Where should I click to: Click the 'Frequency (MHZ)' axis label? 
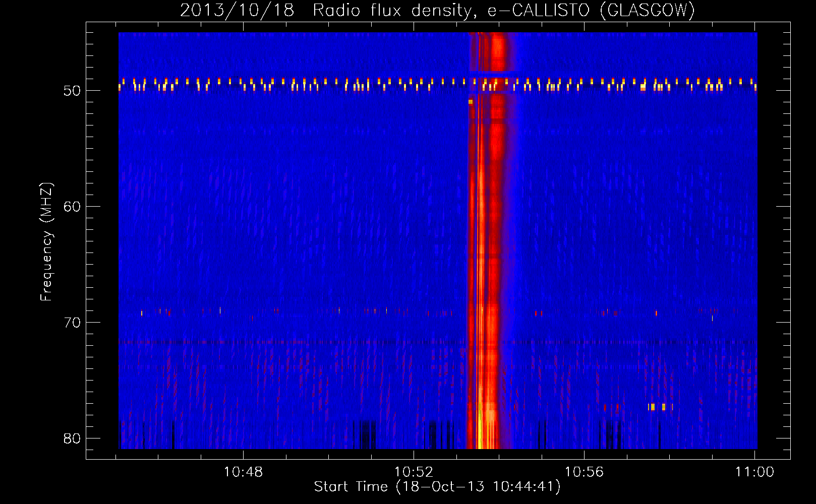point(46,242)
